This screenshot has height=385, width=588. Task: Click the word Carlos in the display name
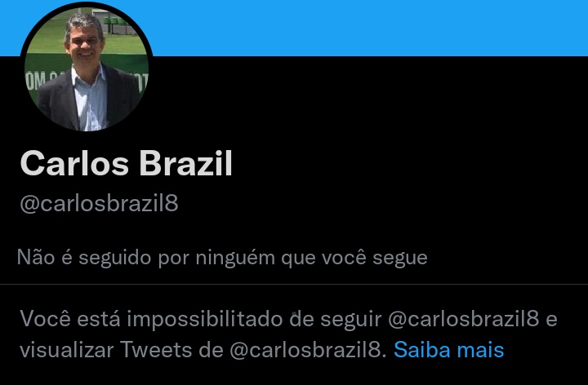pyautogui.click(x=74, y=163)
